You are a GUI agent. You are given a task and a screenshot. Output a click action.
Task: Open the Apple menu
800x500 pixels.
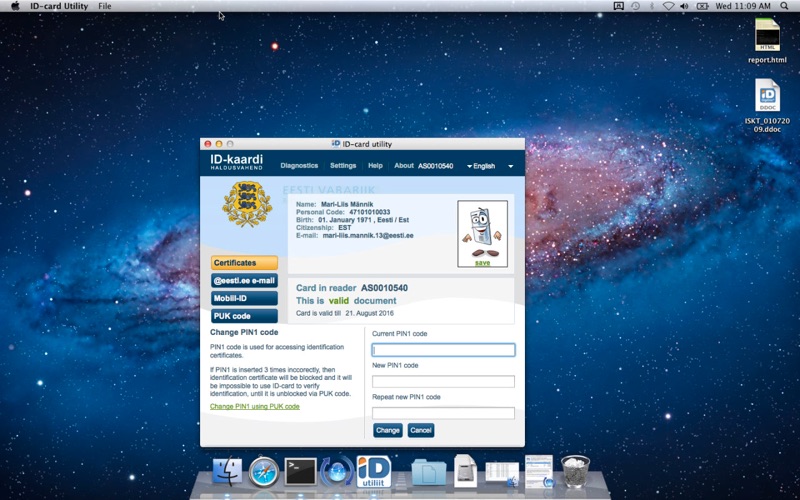[x=15, y=6]
